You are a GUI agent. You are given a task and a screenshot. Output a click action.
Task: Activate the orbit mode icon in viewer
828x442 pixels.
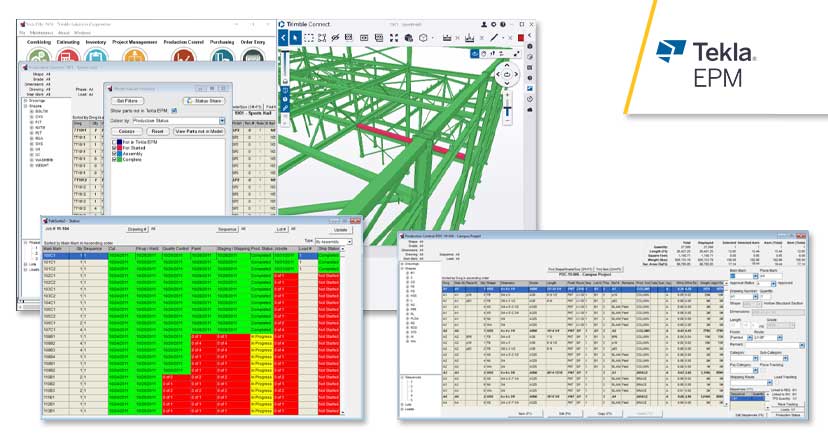[475, 53]
